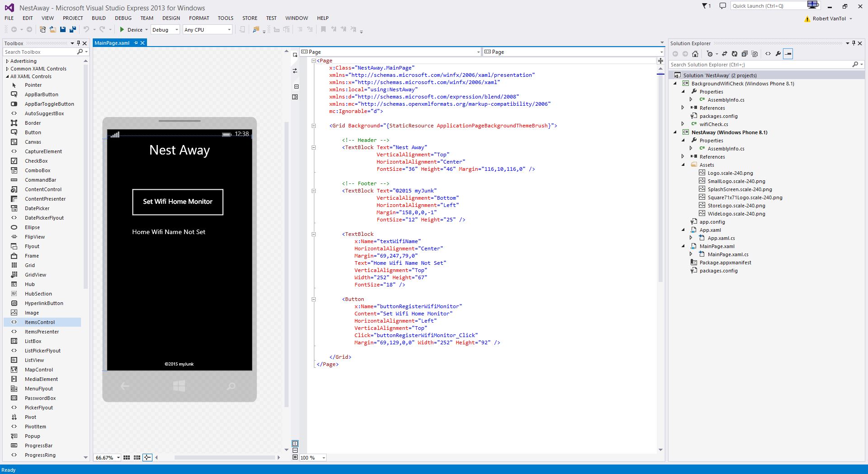Image resolution: width=868 pixels, height=474 pixels.
Task: Click Set Wifi Home Monitor button in designer
Action: [x=178, y=202]
